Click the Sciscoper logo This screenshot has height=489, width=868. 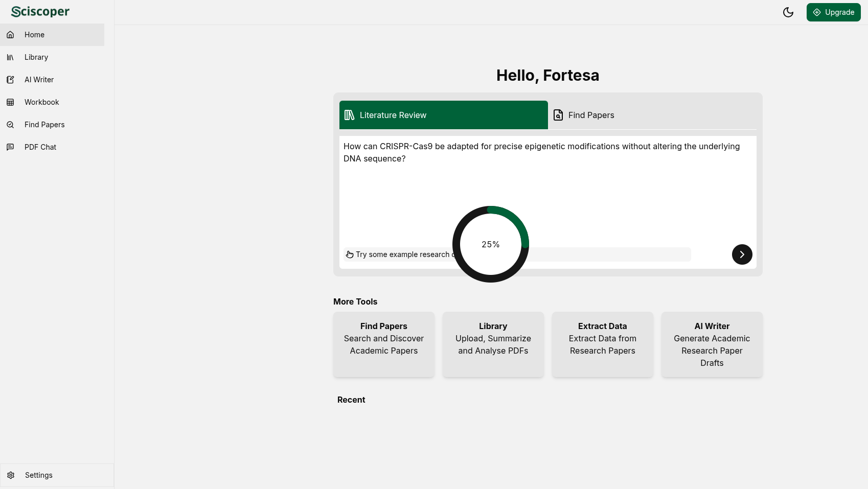40,12
